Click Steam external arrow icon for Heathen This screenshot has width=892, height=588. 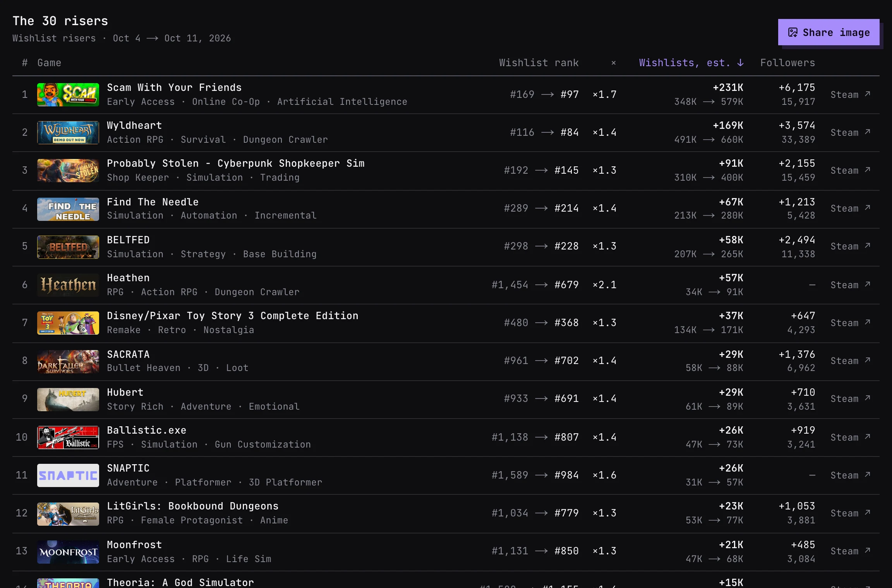click(868, 284)
